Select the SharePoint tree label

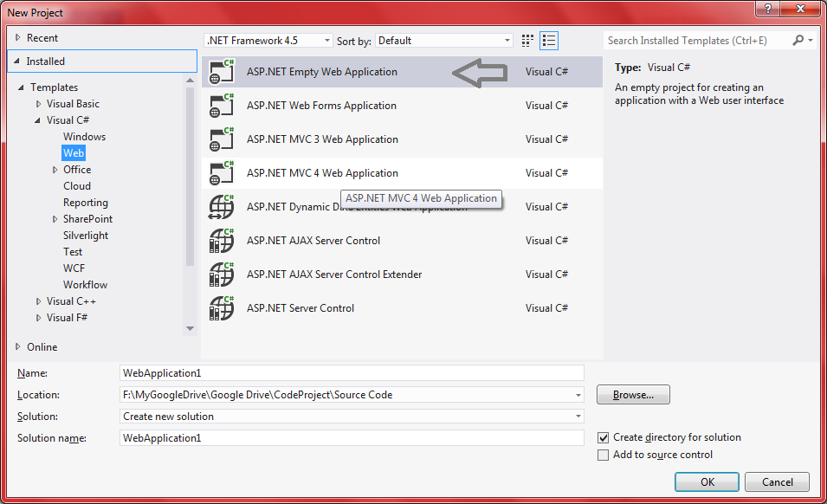click(87, 219)
